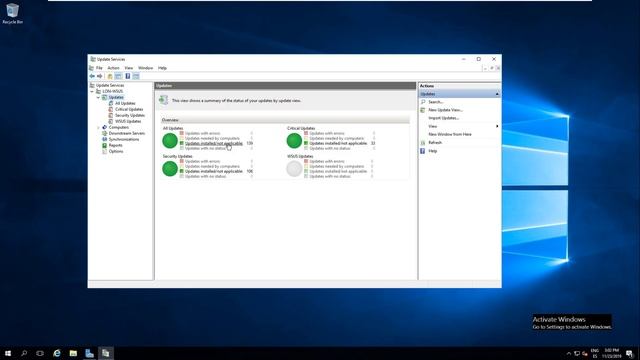Click New Window from Here action

[x=450, y=134]
